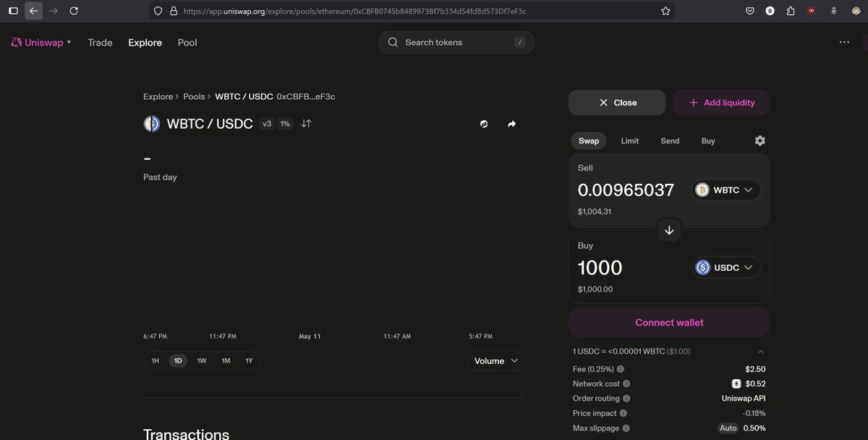Open pool in block explorer icon

(484, 124)
